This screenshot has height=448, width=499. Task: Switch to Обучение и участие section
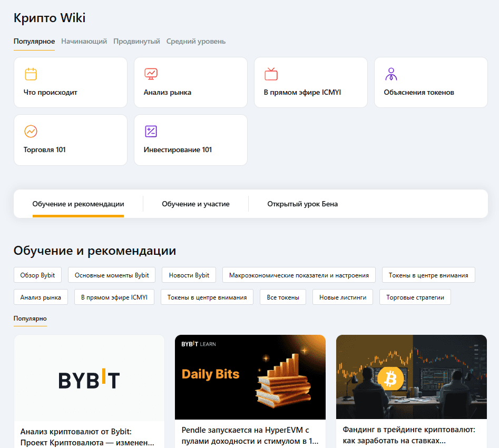195,204
